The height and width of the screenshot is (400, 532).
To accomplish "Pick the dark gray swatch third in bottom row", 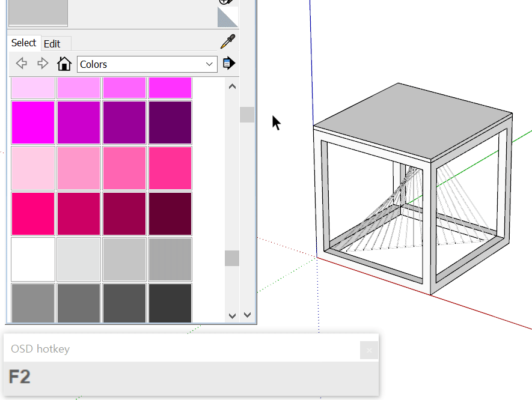I will 124,303.
